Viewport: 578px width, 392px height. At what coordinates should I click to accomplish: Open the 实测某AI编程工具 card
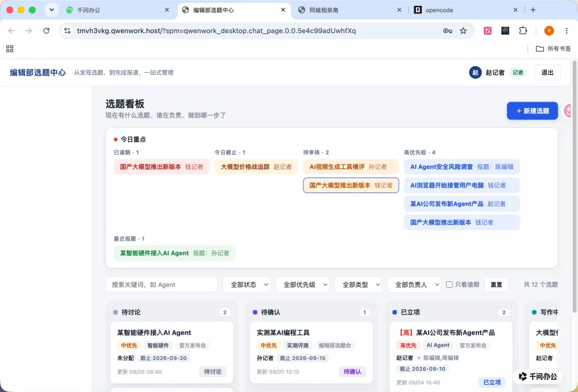click(311, 352)
